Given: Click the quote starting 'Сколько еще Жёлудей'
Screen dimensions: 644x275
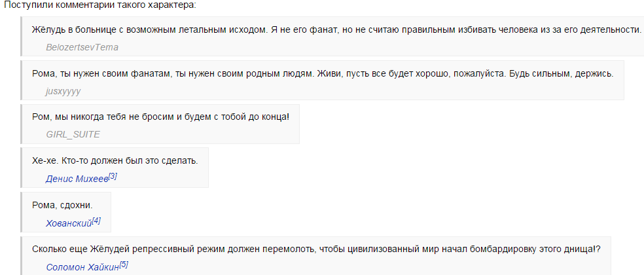Looking at the screenshot, I should [x=316, y=249].
